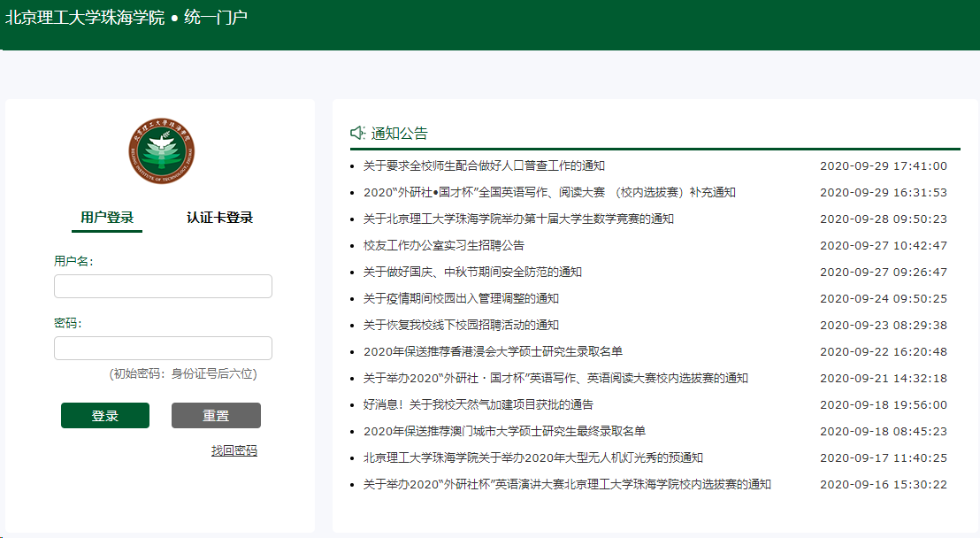Click the 北京理工大学珠海学院 统一门户 header title
The image size is (980, 538).
[x=126, y=18]
